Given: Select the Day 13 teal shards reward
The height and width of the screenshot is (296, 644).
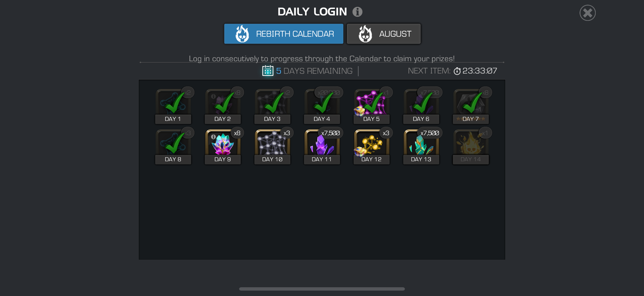Looking at the screenshot, I should [421, 144].
